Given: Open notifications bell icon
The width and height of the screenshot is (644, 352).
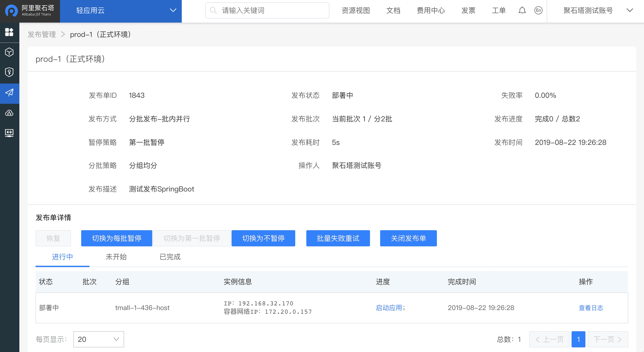Looking at the screenshot, I should (x=522, y=11).
